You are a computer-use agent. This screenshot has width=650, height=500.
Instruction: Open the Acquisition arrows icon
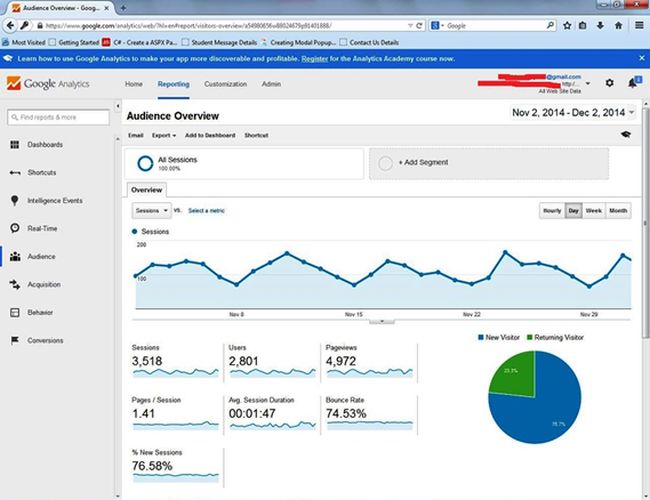point(15,285)
